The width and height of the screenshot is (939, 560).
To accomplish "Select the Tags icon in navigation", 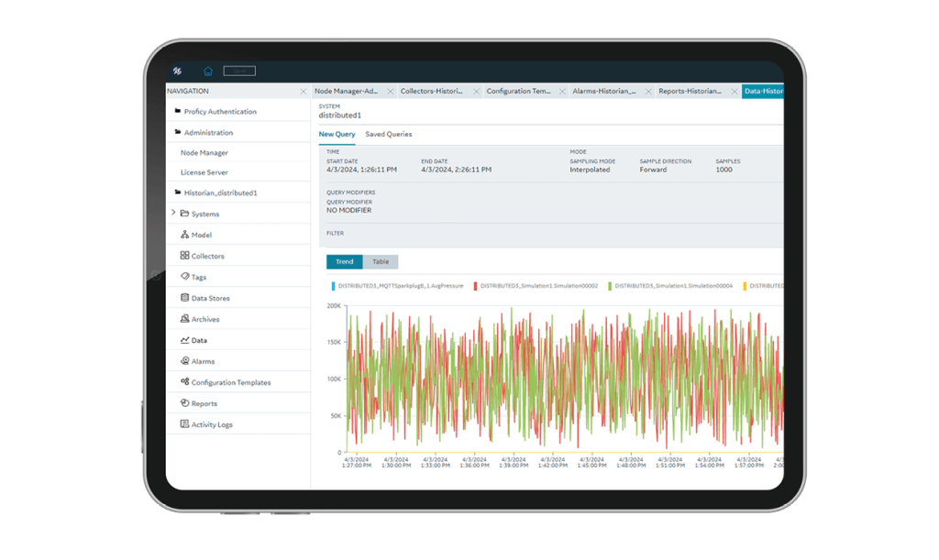I will click(184, 277).
